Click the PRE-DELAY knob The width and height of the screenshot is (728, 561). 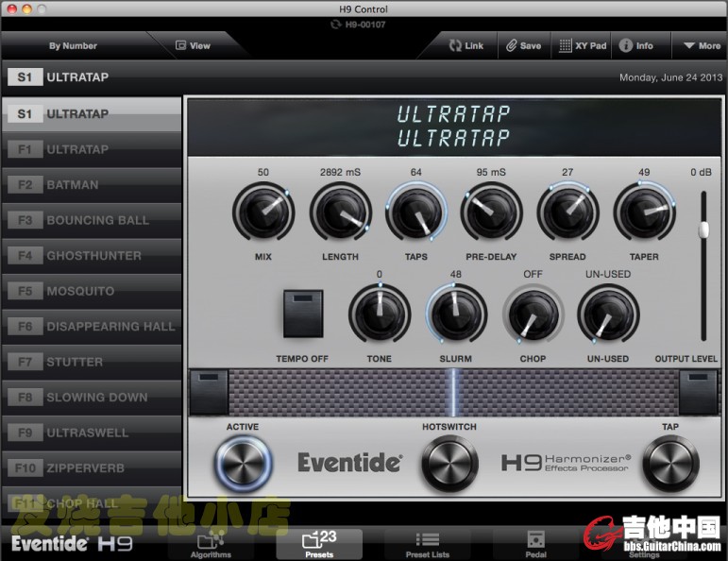coord(491,212)
